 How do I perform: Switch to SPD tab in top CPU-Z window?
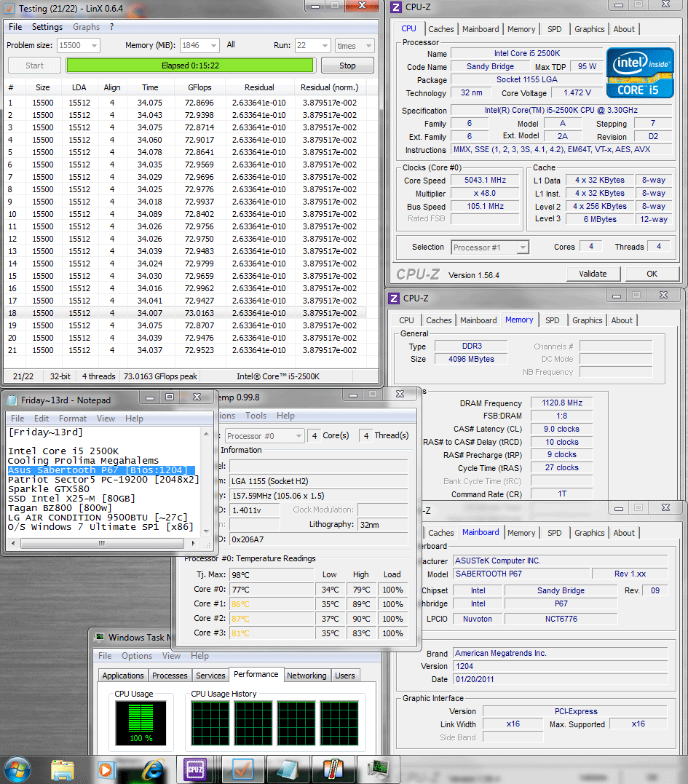pos(554,29)
